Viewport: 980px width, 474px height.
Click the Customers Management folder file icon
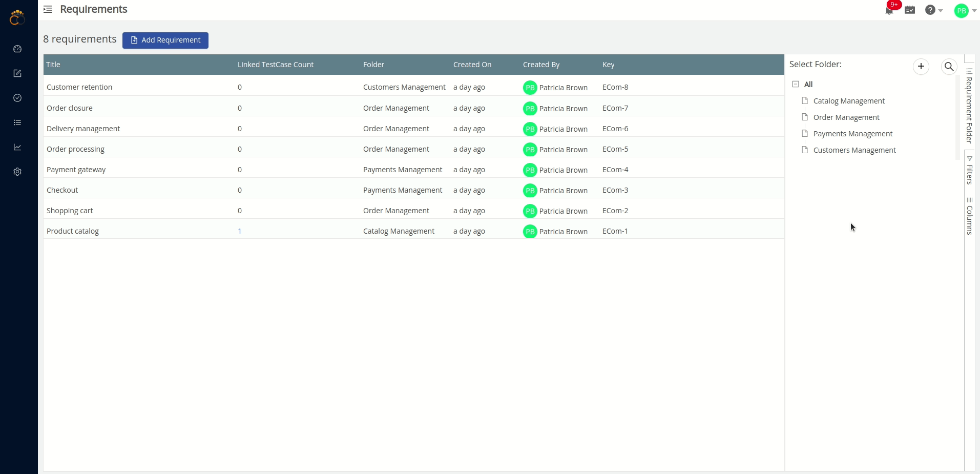click(x=805, y=150)
